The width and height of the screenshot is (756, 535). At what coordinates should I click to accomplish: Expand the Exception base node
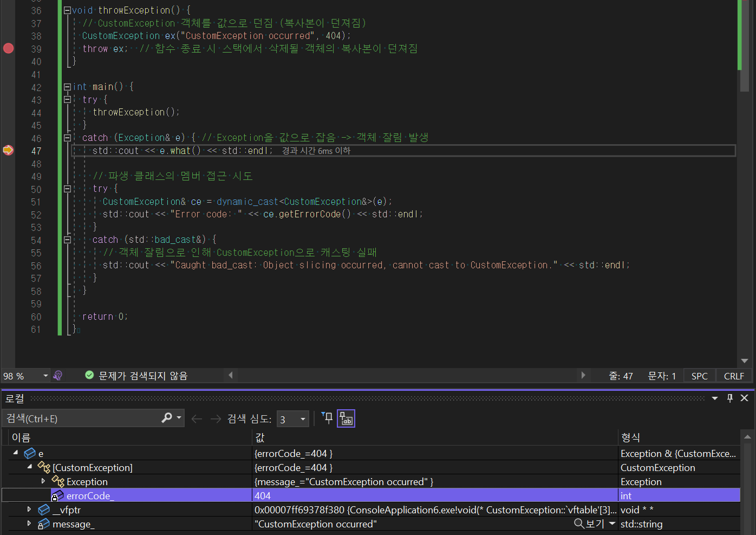43,481
